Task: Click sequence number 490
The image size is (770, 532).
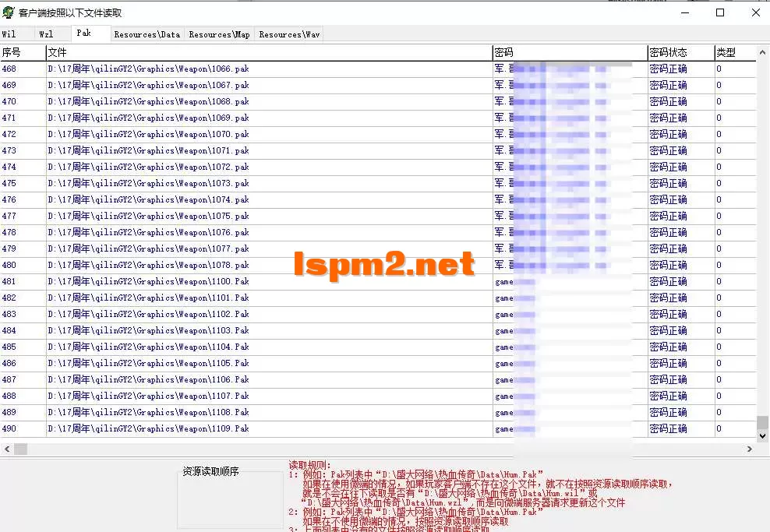Action: coord(9,428)
